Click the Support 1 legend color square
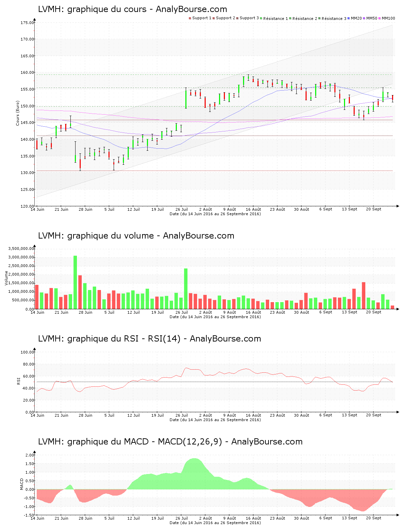 190,18
